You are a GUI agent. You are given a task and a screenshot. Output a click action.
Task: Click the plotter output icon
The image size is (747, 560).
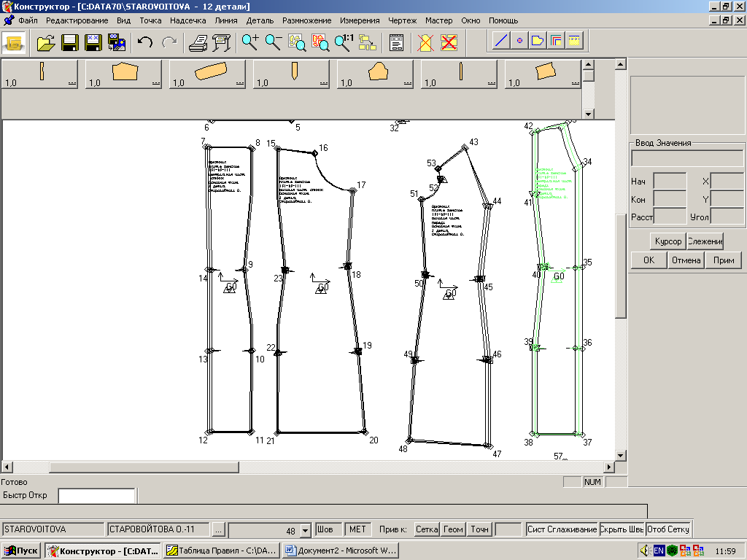221,42
